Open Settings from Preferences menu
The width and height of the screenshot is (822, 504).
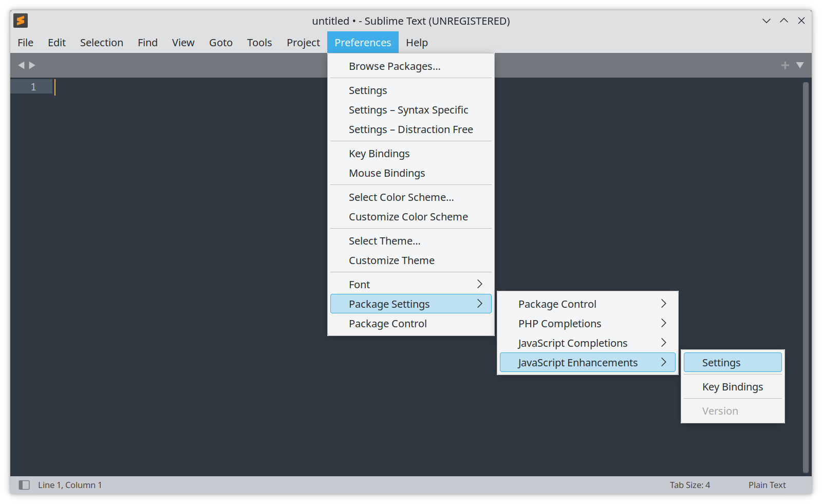pyautogui.click(x=411, y=90)
